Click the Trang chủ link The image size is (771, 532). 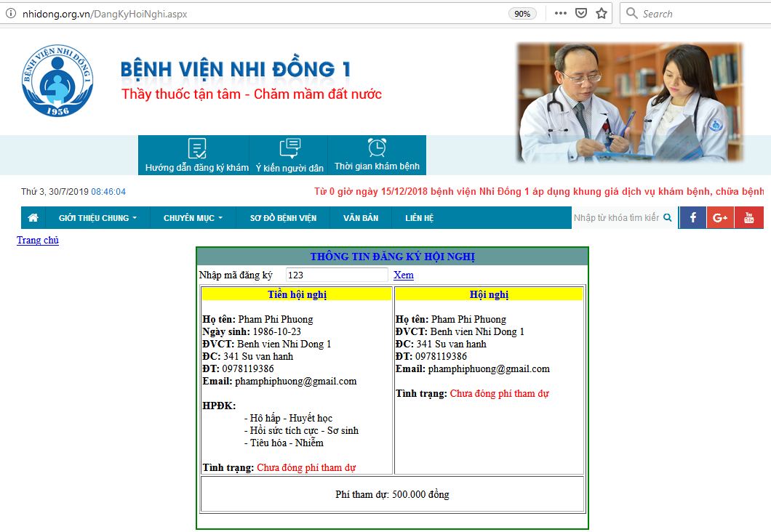[x=38, y=241]
